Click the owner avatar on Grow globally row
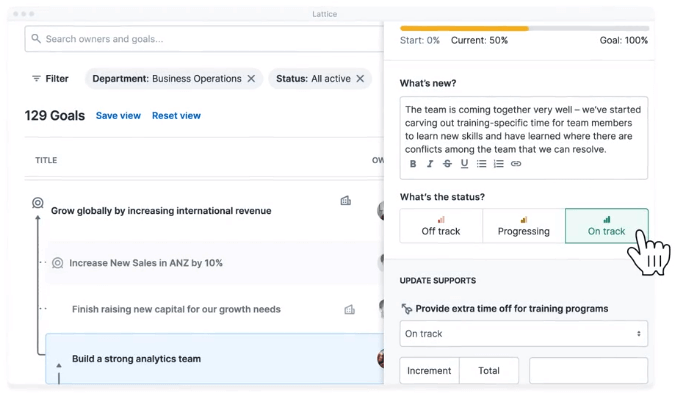684x398 pixels. coord(380,210)
